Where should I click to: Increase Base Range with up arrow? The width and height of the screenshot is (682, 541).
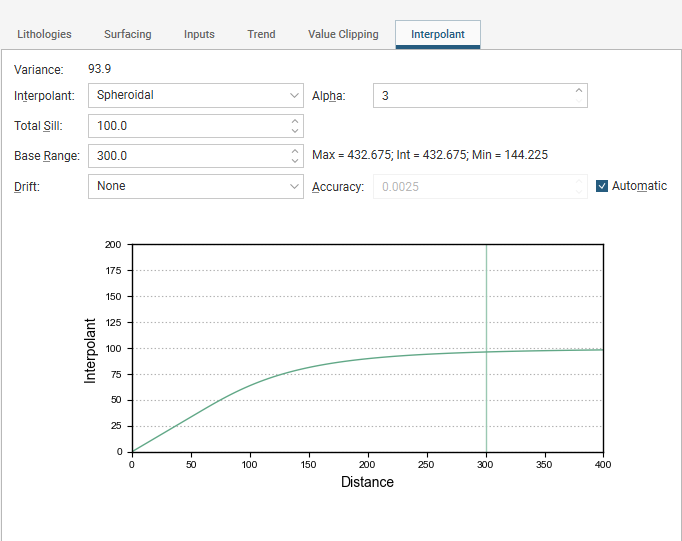tap(295, 151)
